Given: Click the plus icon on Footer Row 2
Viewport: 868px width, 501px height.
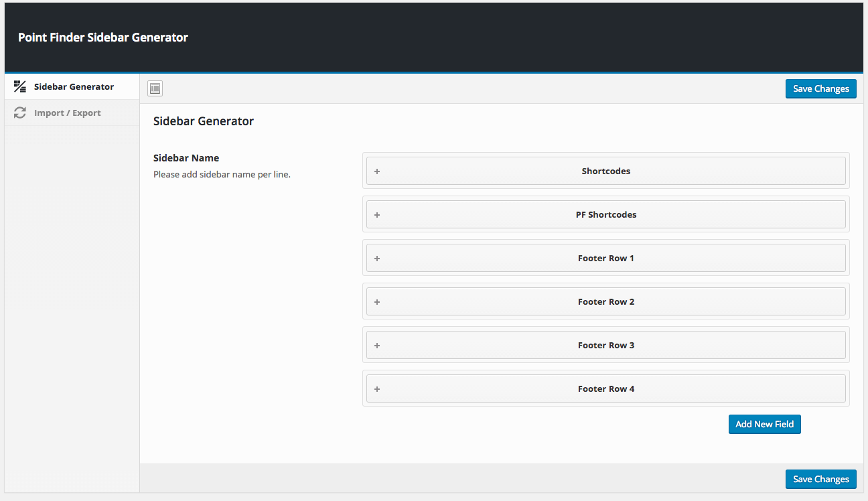Looking at the screenshot, I should point(377,302).
